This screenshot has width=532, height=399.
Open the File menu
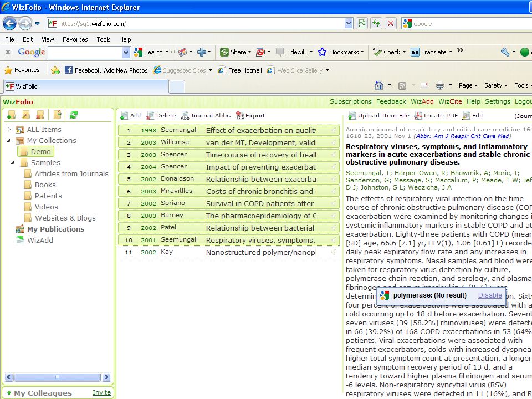tap(9, 39)
